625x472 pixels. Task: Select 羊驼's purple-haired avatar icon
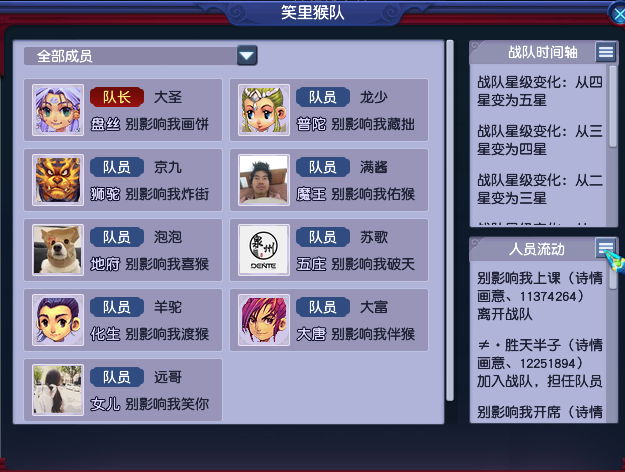click(58, 320)
